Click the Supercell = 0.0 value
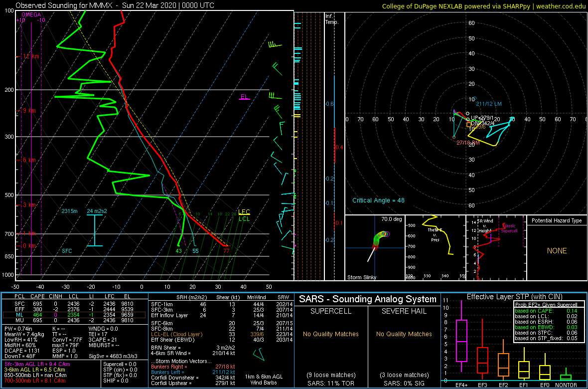The height and width of the screenshot is (389, 588). 121,365
